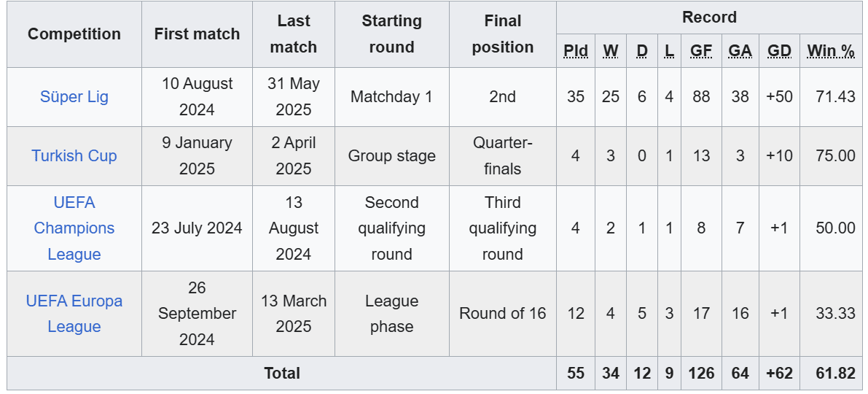The width and height of the screenshot is (868, 394).
Task: Click the GA column header abbreviation
Action: pyautogui.click(x=740, y=51)
